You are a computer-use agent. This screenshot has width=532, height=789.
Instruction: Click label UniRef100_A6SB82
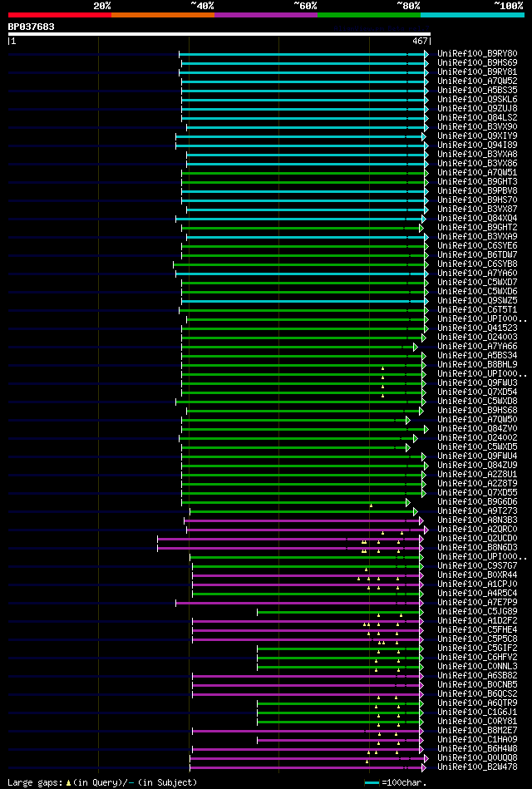477,676
